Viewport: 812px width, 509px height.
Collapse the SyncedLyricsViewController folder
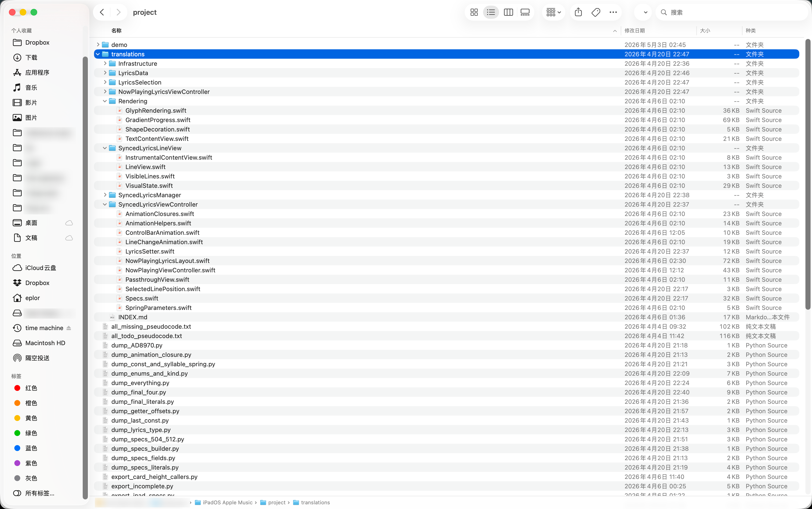click(x=105, y=205)
